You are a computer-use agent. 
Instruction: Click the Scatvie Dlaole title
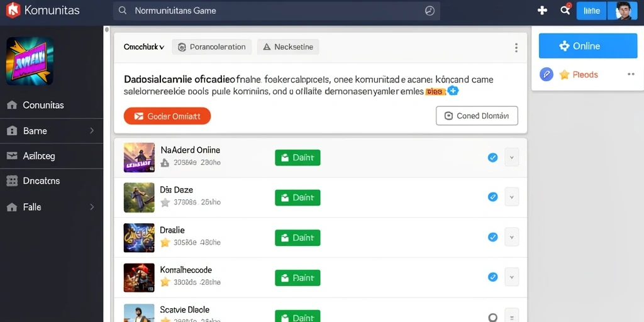(184, 309)
